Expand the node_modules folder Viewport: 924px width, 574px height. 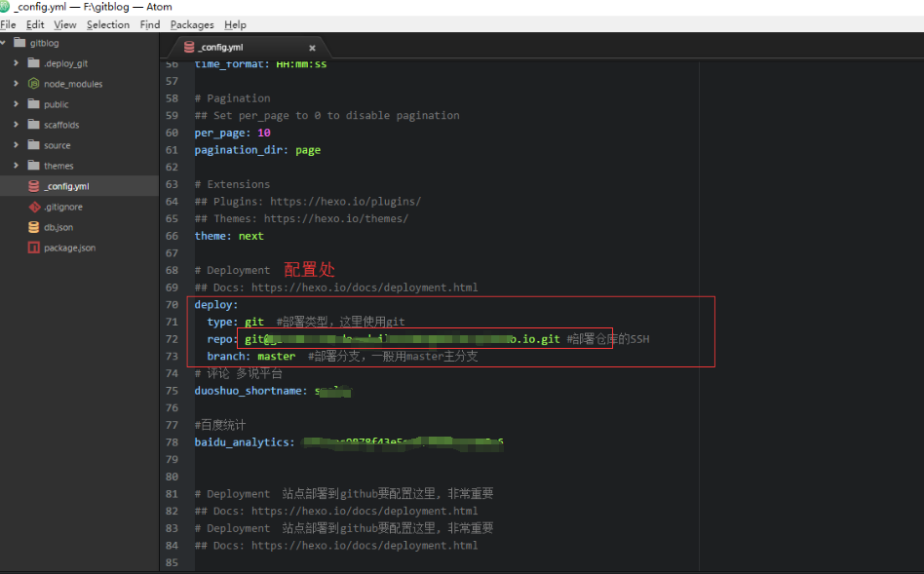16,84
